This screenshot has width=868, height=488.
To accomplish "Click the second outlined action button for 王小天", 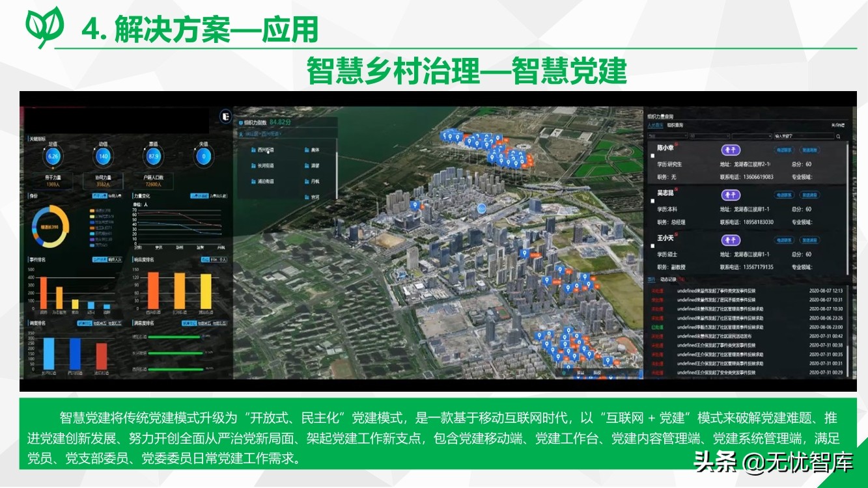I will [810, 240].
